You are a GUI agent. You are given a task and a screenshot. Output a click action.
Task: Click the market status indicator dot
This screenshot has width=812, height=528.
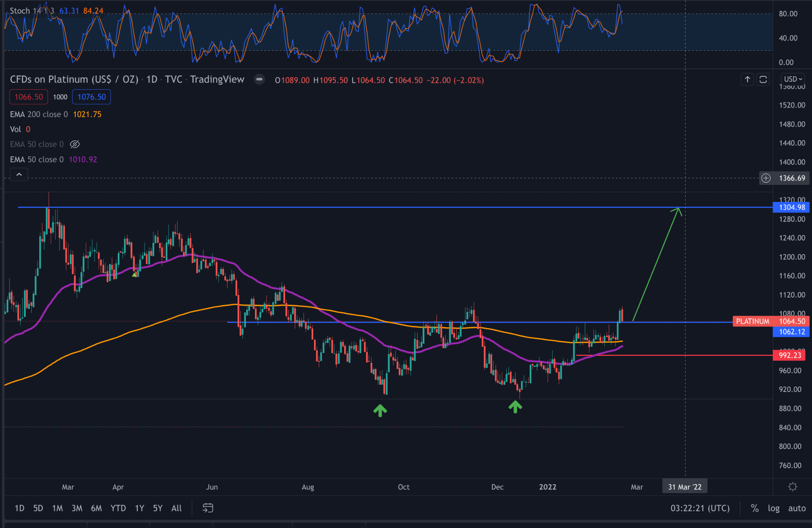tap(259, 80)
